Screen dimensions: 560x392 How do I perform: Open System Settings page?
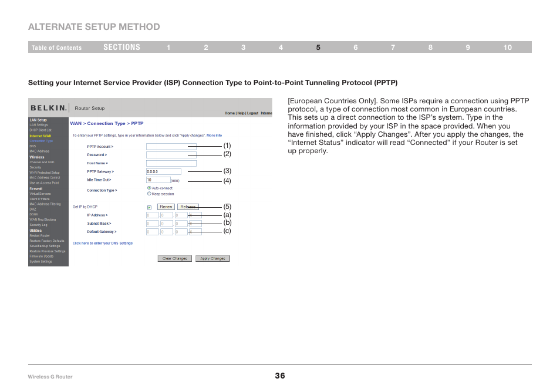41,262
